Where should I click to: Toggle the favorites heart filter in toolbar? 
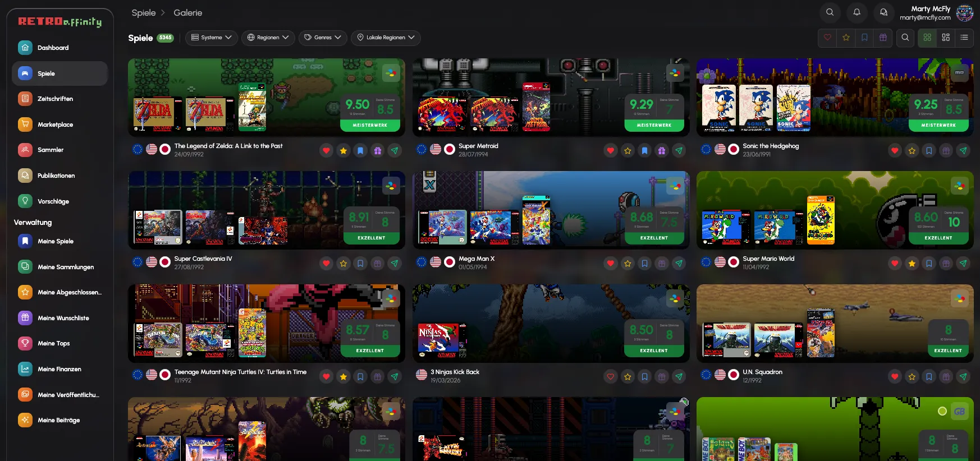tap(827, 38)
